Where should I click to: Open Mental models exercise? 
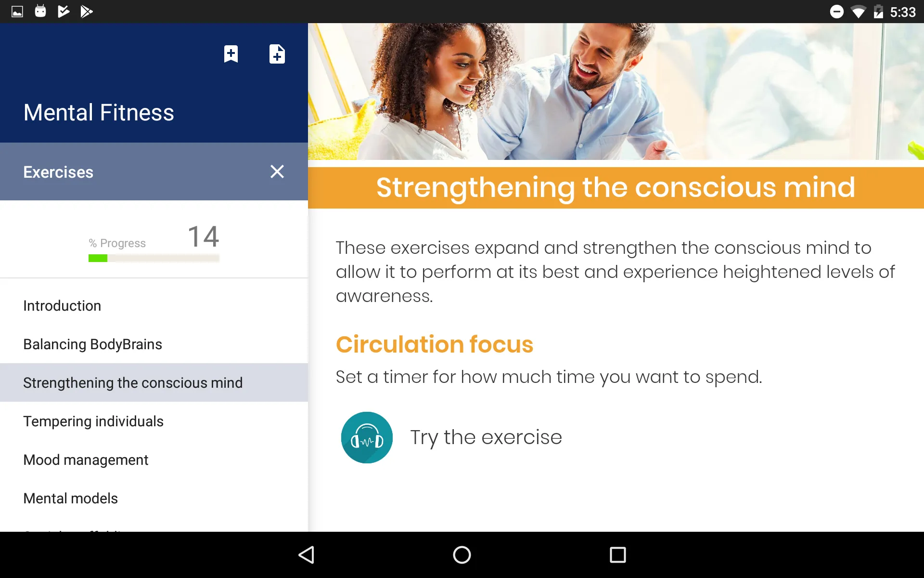point(70,498)
